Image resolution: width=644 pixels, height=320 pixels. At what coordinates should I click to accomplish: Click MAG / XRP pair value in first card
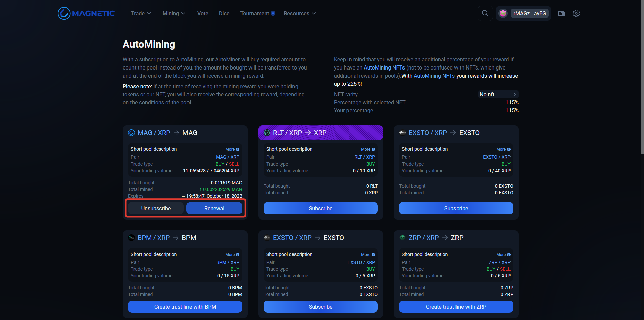(x=228, y=157)
